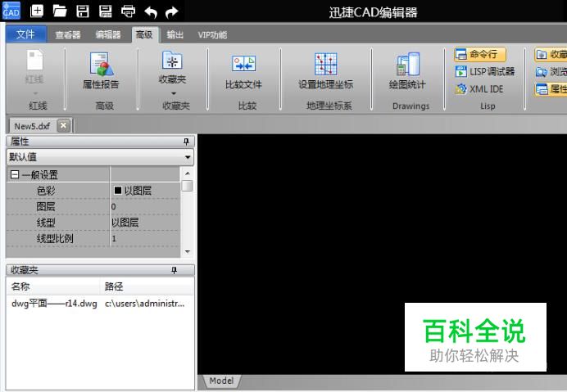Image resolution: width=567 pixels, height=392 pixels.
Task: Click properties panel scroll down arrow
Action: tap(188, 252)
